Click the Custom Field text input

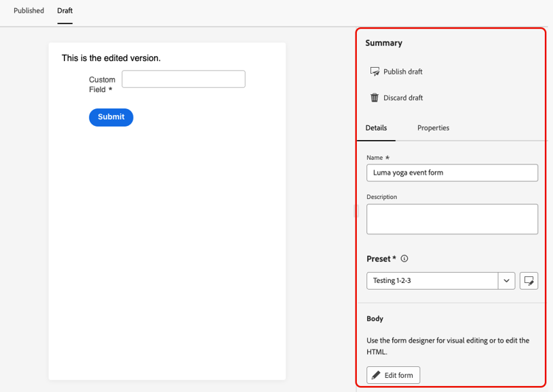(x=184, y=79)
